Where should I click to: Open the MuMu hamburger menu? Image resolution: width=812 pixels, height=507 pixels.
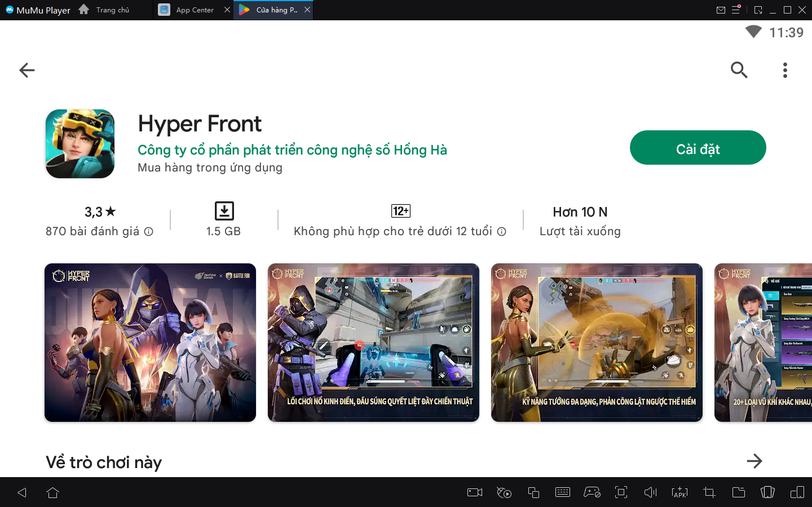click(x=736, y=10)
